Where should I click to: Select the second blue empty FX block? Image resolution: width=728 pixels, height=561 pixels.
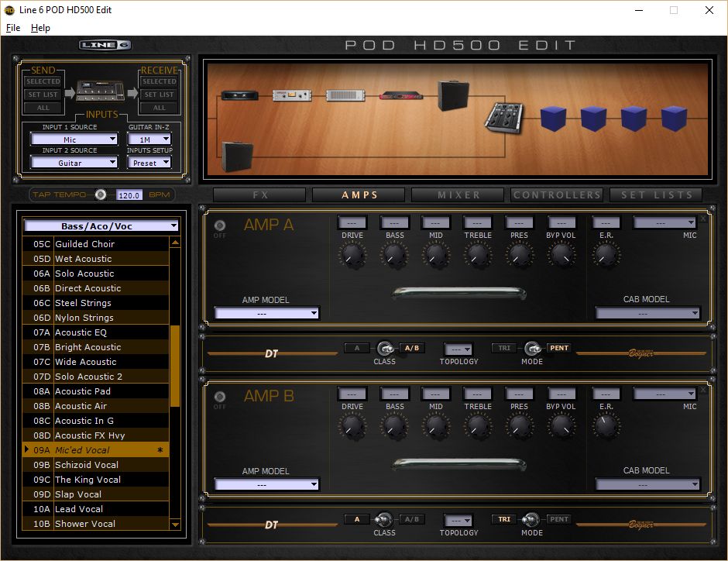coord(594,118)
